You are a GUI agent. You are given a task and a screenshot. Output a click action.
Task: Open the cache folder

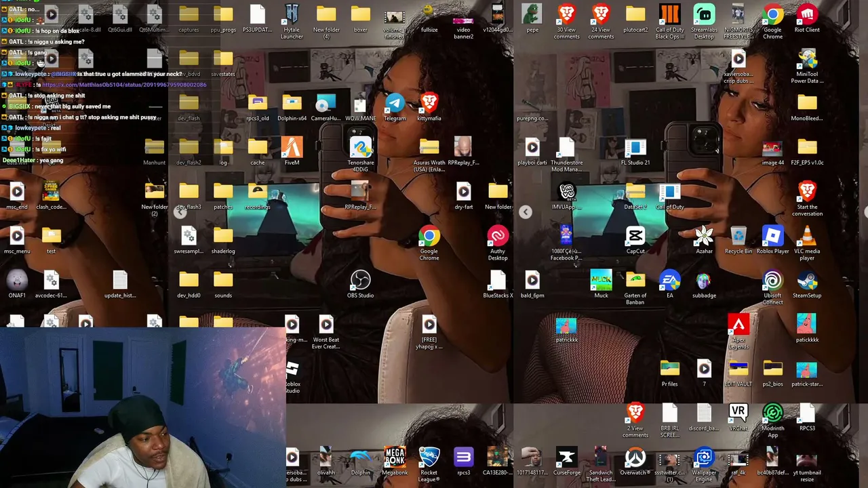tap(257, 152)
